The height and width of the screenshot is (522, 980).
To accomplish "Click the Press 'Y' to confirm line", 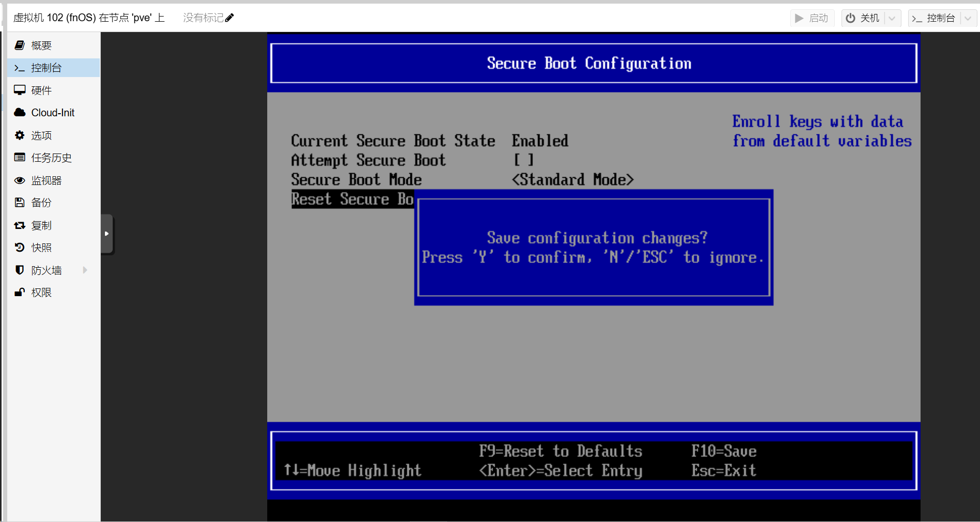I will (x=593, y=257).
